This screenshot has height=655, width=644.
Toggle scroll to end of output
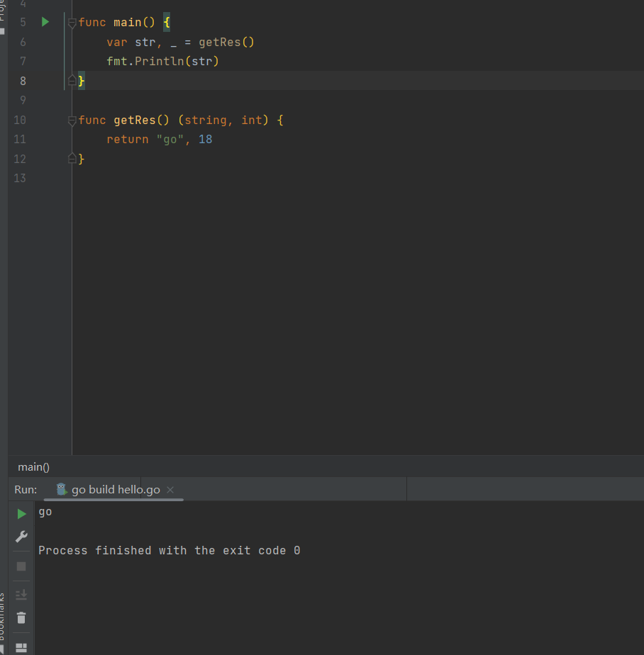tap(21, 595)
